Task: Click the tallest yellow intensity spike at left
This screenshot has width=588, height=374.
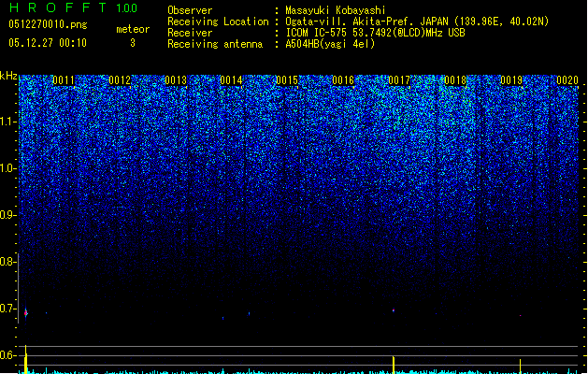Action: [x=25, y=359]
